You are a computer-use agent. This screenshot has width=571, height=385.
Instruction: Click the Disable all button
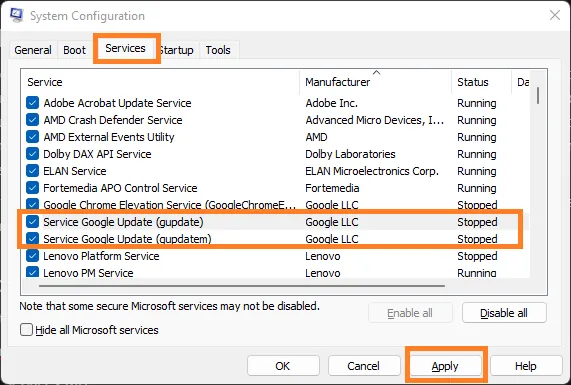504,313
